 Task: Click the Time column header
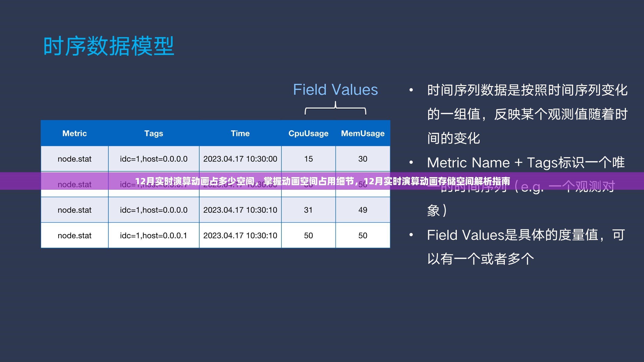(x=240, y=133)
